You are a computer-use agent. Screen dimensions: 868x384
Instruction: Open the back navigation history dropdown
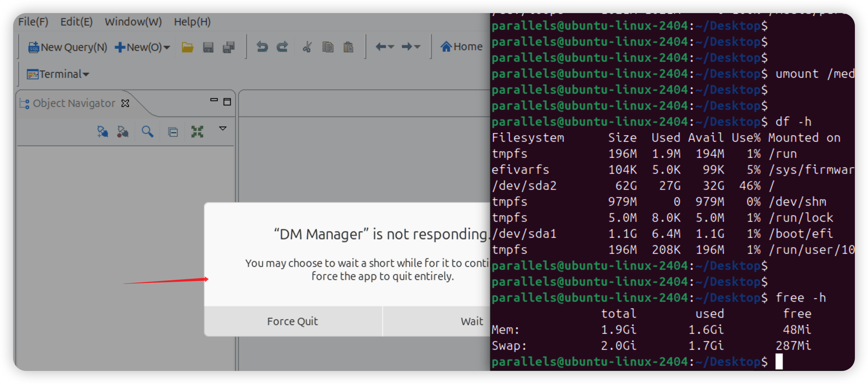391,47
